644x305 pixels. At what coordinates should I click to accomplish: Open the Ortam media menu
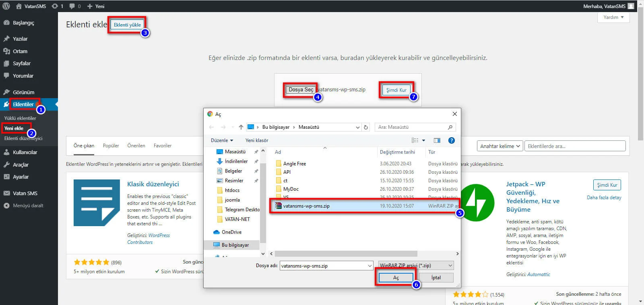(x=20, y=51)
